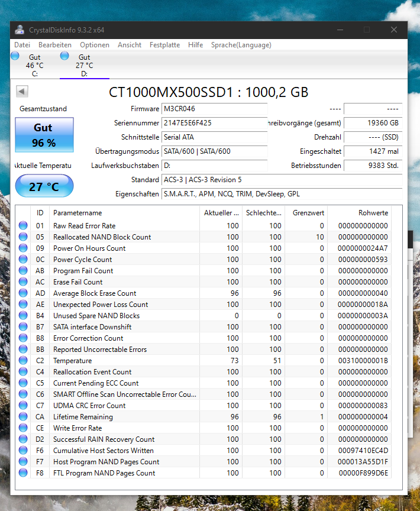Click the ID column header
Screen dimensions: 420x511
(x=40, y=213)
